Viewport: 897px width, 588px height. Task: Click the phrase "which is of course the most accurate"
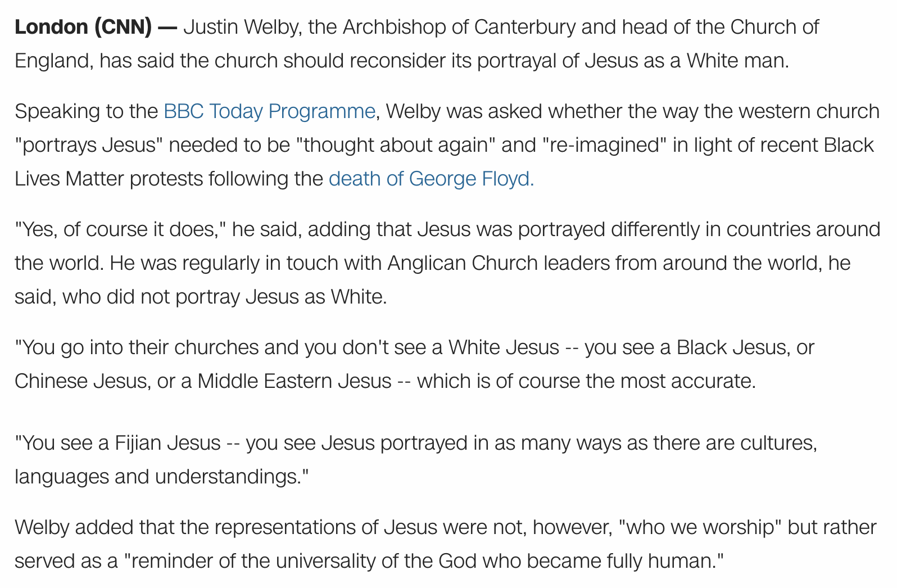click(x=586, y=381)
